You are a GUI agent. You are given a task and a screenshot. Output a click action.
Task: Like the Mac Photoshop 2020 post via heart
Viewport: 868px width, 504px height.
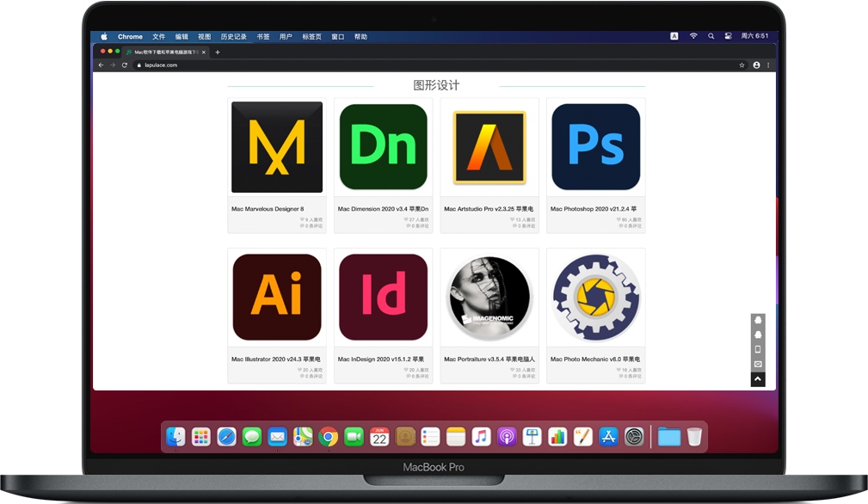pos(622,219)
